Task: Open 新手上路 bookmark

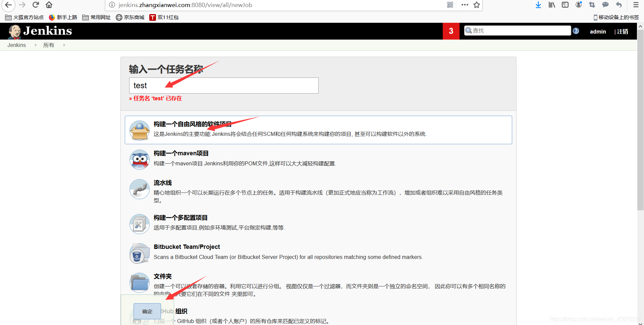Action: click(63, 17)
